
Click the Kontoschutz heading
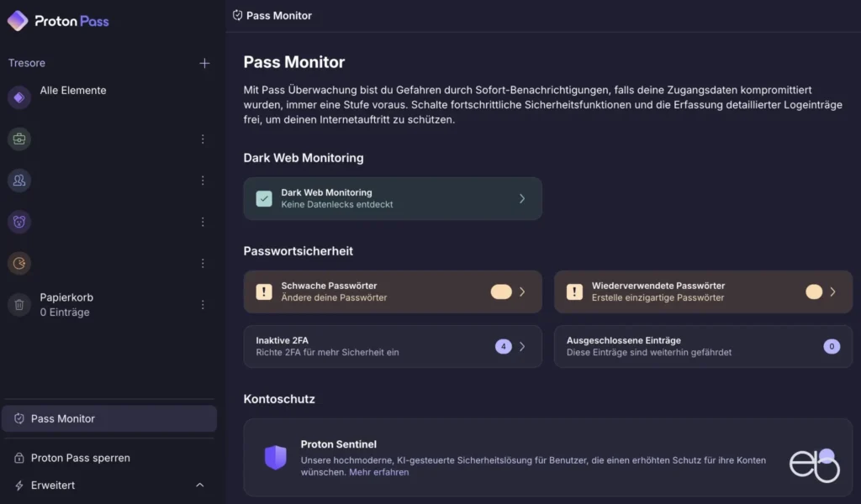point(279,399)
